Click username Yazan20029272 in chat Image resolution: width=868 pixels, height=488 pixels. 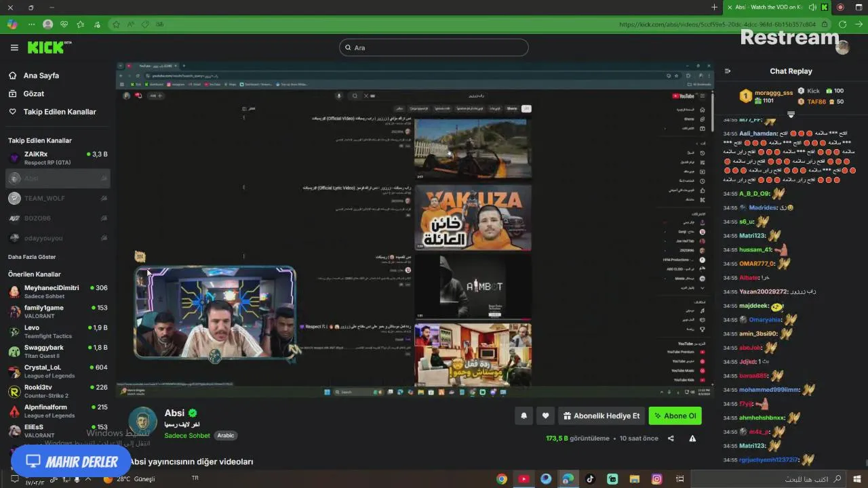[x=763, y=292]
